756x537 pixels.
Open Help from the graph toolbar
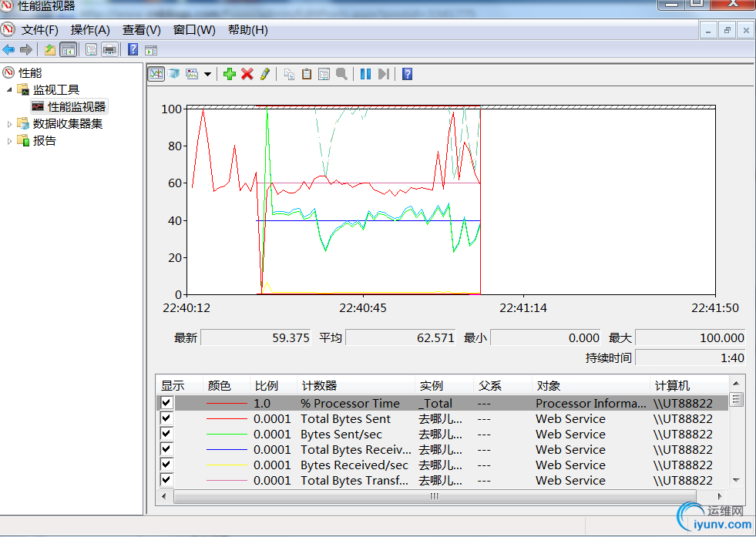408,74
